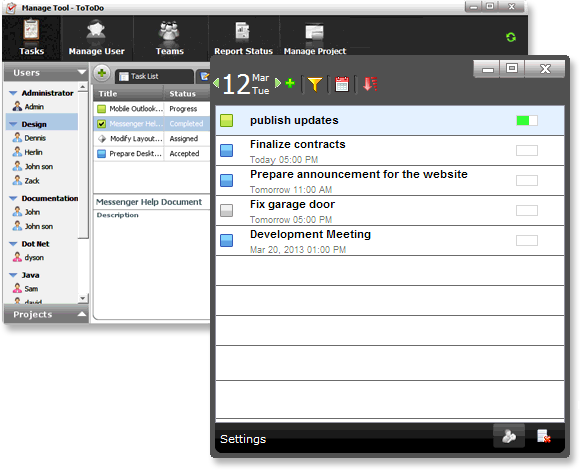Viewport: 580px width, 470px height.
Task: Click the delete list icon in the Settings bar
Action: coord(544,436)
